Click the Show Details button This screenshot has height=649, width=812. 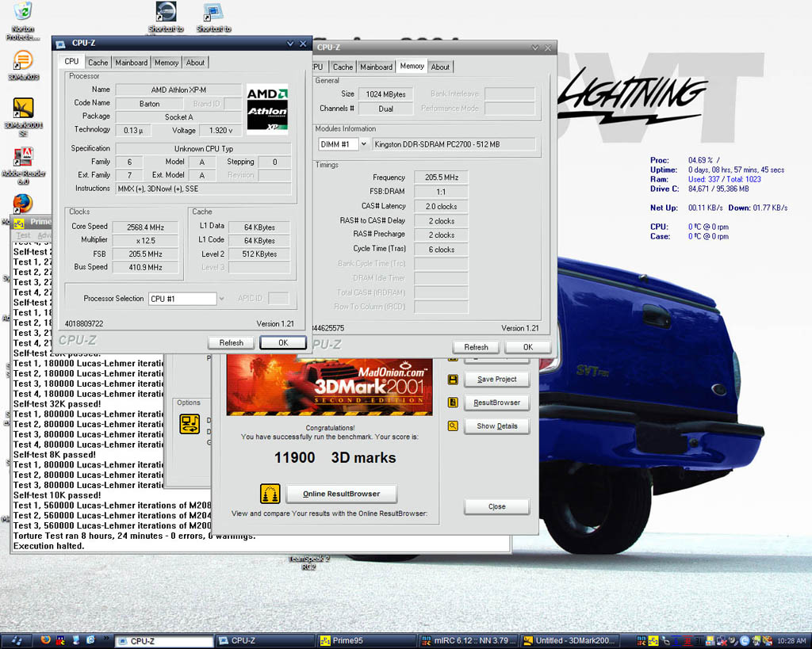[496, 426]
